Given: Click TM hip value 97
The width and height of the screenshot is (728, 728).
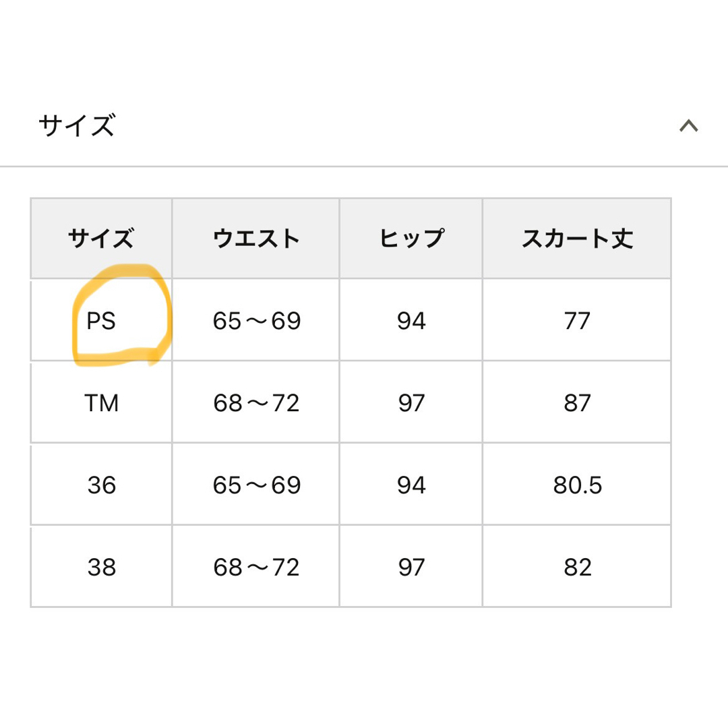Looking at the screenshot, I should tap(411, 402).
